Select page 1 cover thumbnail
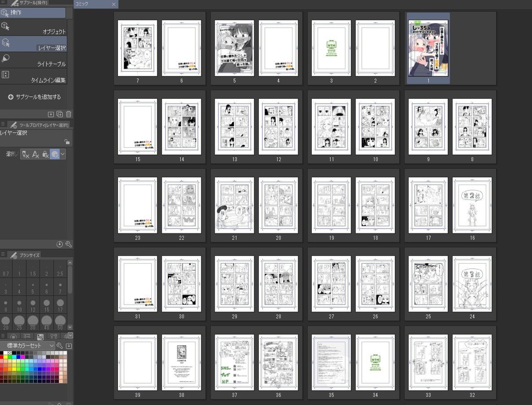Image resolution: width=532 pixels, height=405 pixels. [x=428, y=48]
